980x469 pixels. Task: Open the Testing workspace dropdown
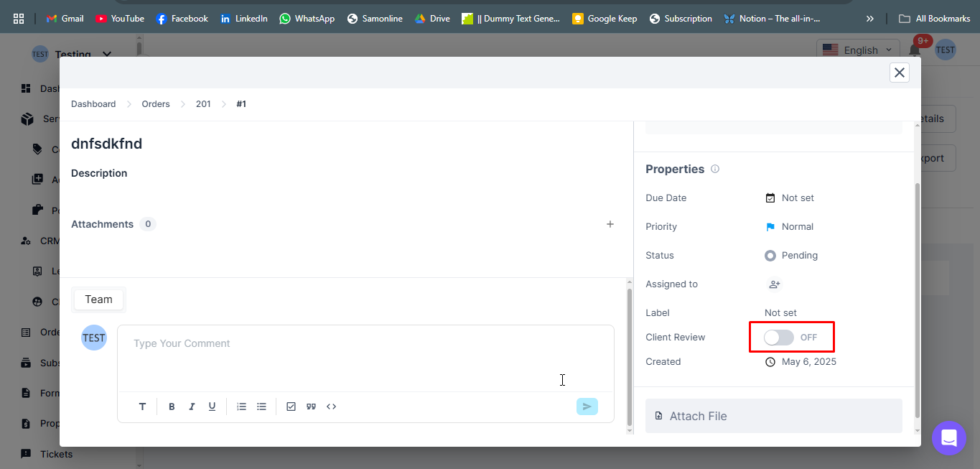click(72, 54)
